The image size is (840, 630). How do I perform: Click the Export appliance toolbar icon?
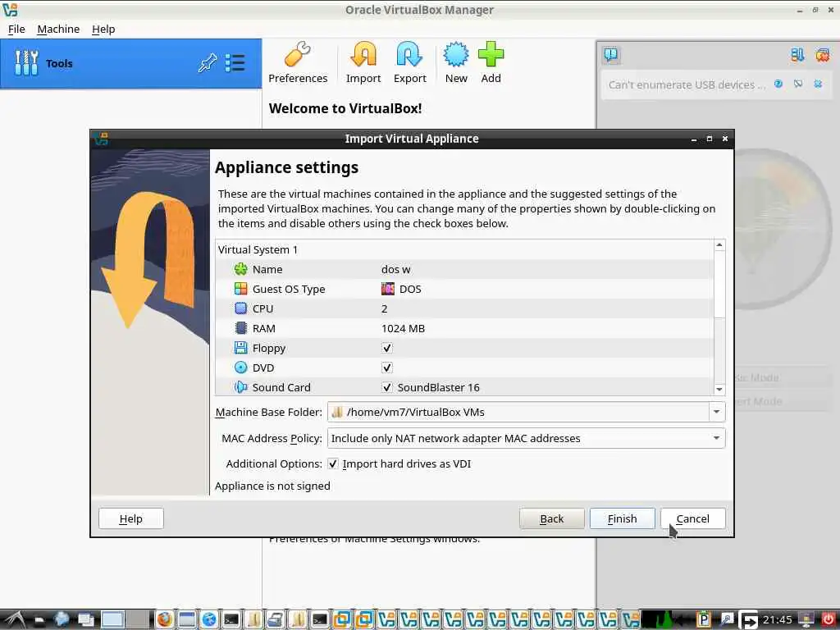[x=410, y=63]
